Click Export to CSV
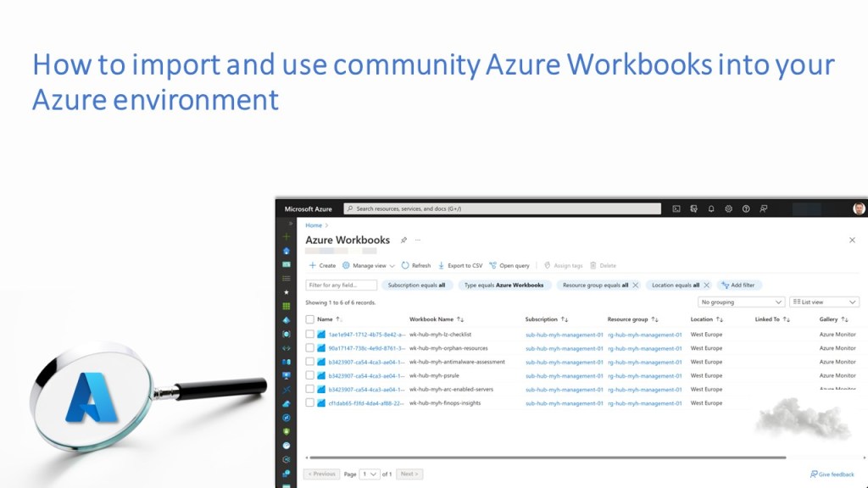 tap(460, 265)
